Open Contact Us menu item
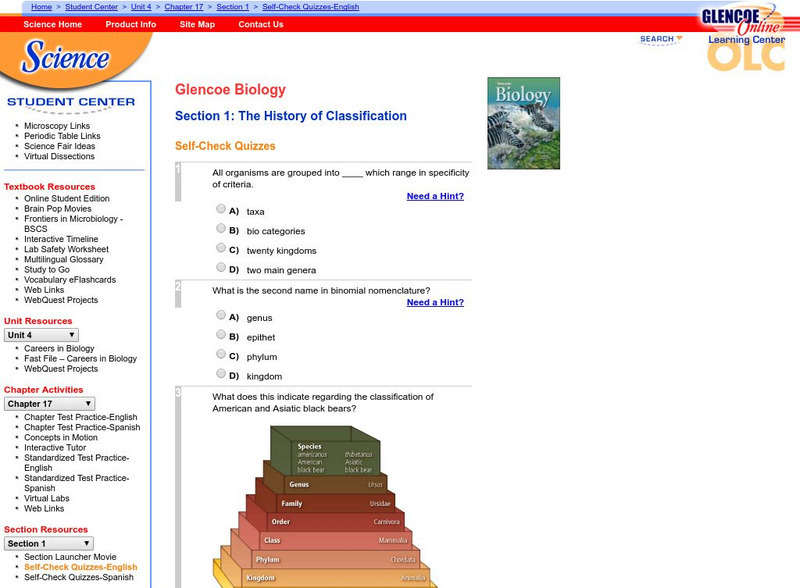Viewport: 800px width, 588px height. point(261,24)
